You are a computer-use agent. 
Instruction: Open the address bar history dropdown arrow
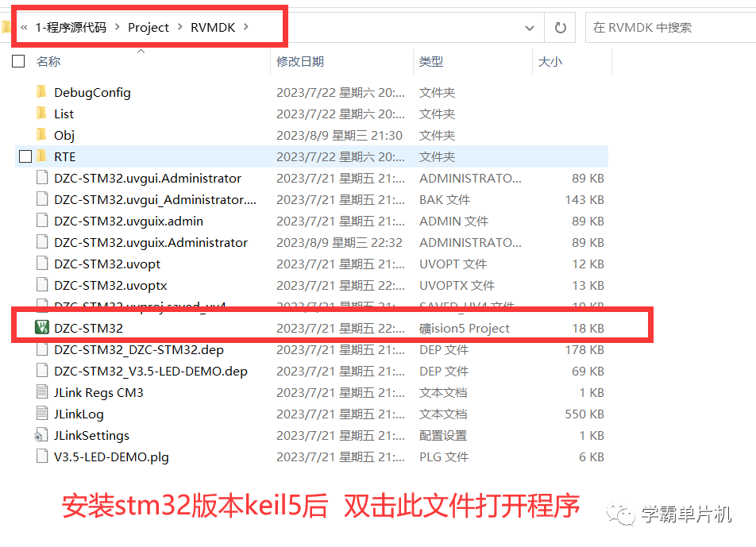pos(530,28)
